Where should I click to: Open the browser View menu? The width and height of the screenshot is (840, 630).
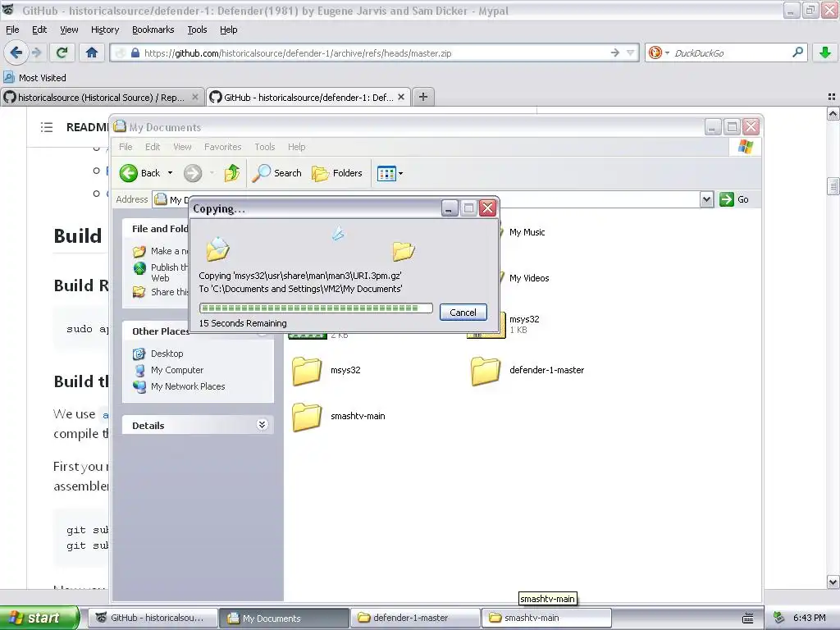point(69,30)
